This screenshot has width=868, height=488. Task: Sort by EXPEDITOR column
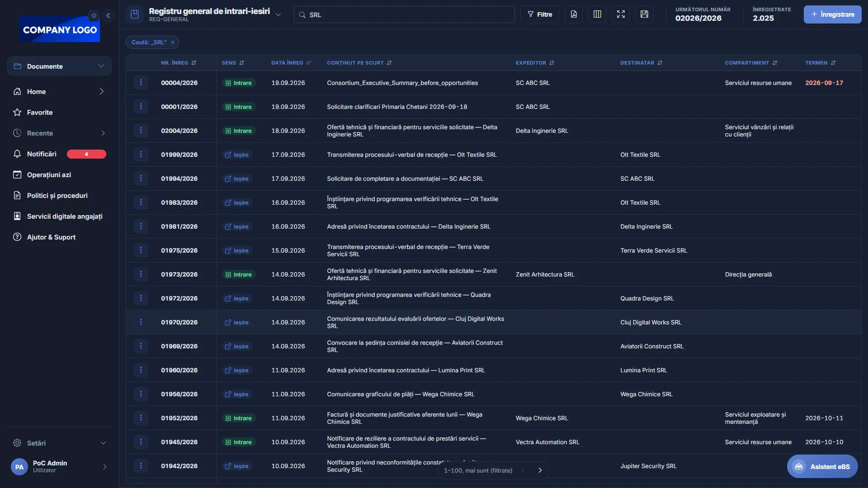coord(535,63)
